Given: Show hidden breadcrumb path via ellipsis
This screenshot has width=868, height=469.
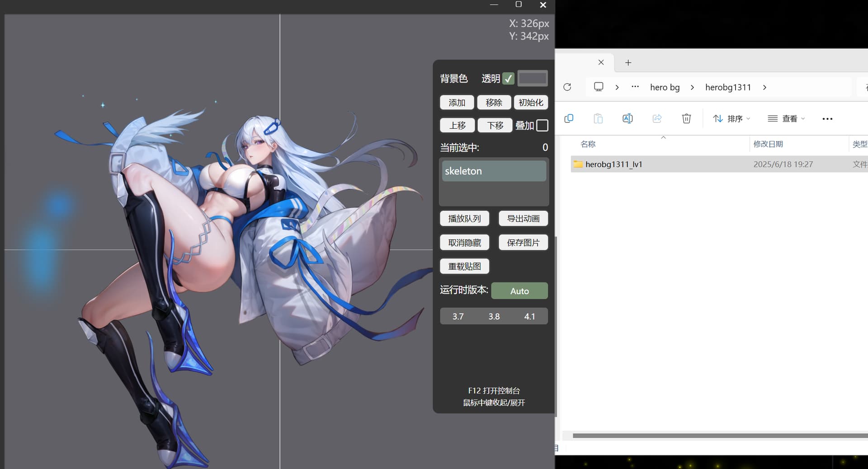Looking at the screenshot, I should pyautogui.click(x=635, y=87).
